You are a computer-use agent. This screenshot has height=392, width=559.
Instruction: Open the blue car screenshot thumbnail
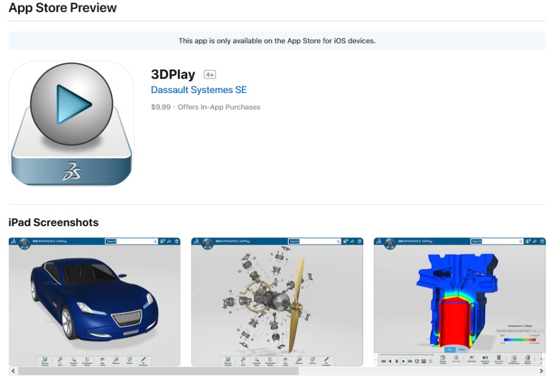tap(94, 302)
